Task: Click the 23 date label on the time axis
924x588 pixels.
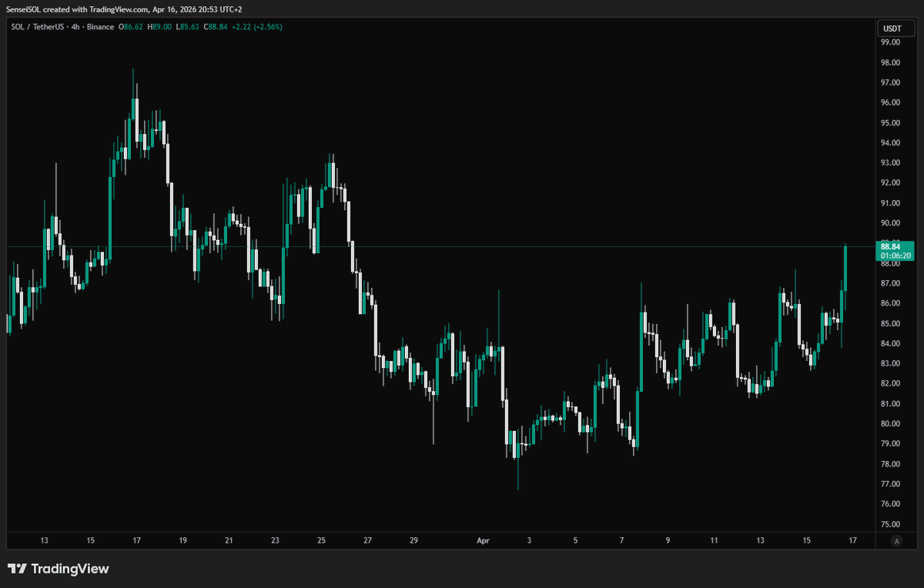Action: [275, 541]
